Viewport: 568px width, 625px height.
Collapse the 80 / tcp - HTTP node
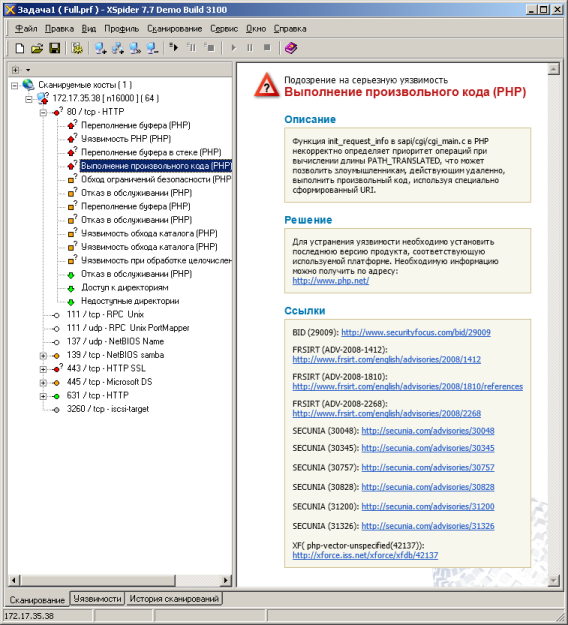pos(43,112)
